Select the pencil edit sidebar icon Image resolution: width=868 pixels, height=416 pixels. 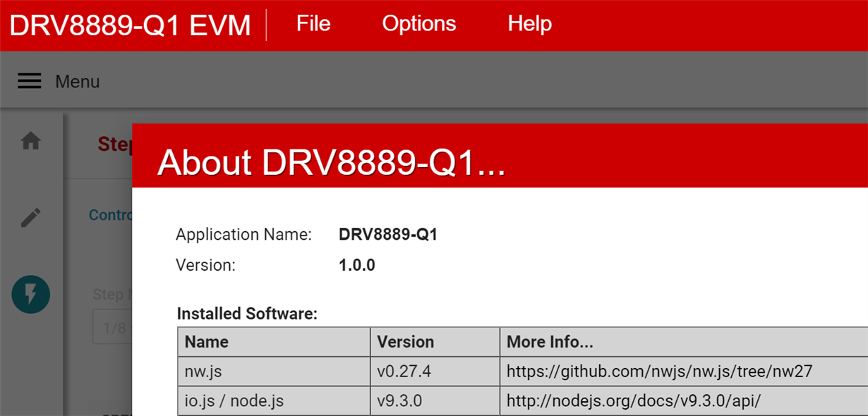30,218
